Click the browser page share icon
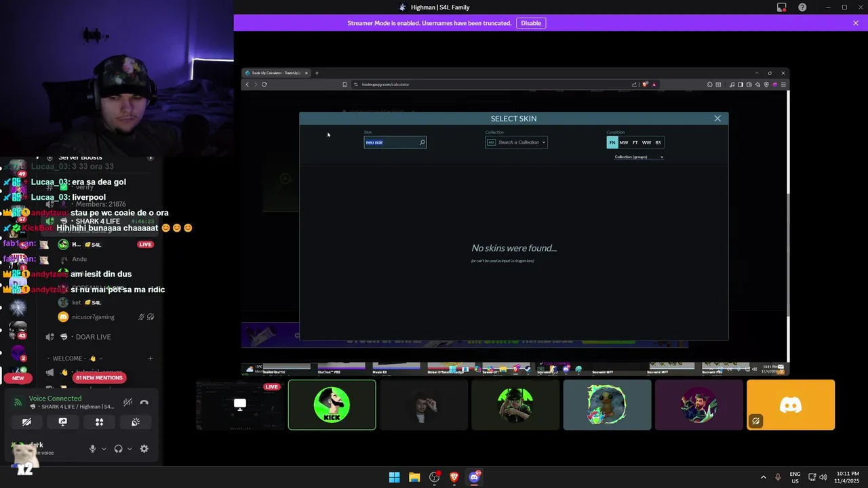 pyautogui.click(x=634, y=85)
